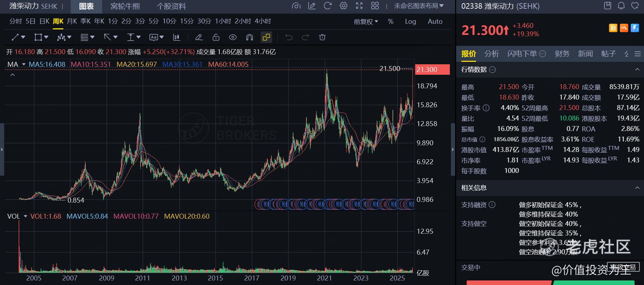Click the price alert bell icon
The image size is (644, 285).
(x=621, y=6)
